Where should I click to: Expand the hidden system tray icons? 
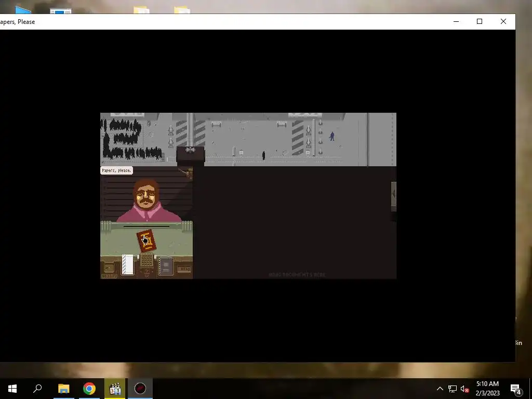(x=440, y=389)
